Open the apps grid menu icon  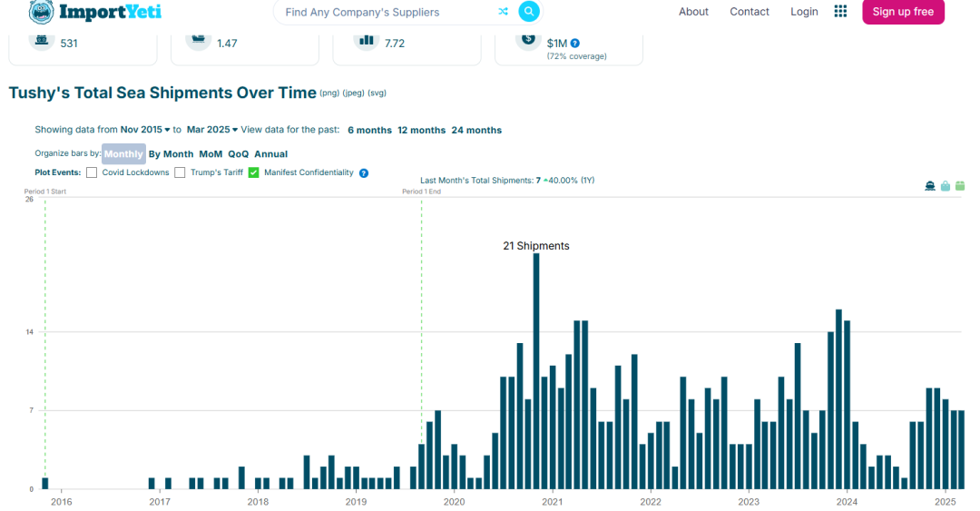tap(840, 12)
